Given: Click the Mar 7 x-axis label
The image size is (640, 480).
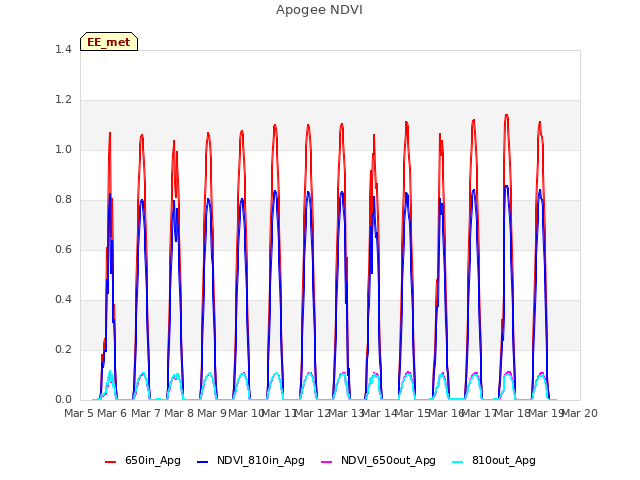Looking at the screenshot, I should click(146, 413).
